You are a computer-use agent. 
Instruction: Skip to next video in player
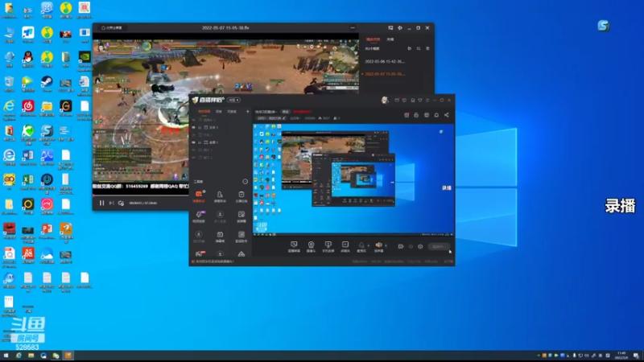pos(111,203)
